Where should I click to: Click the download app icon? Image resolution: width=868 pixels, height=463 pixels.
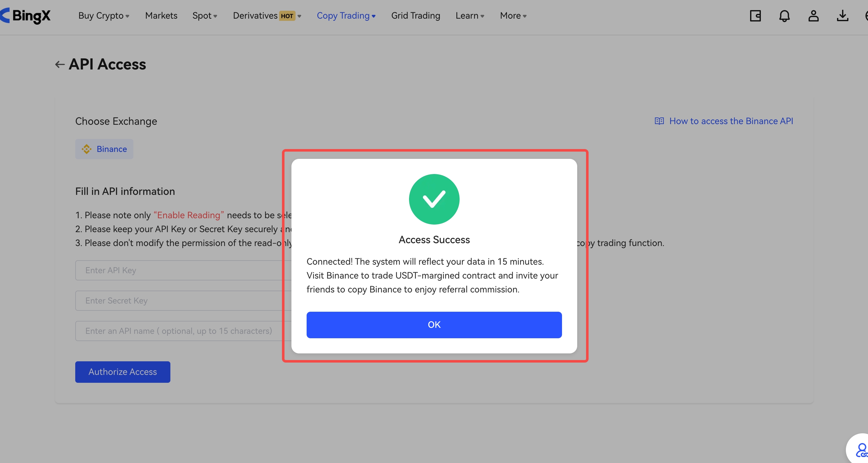coord(842,15)
